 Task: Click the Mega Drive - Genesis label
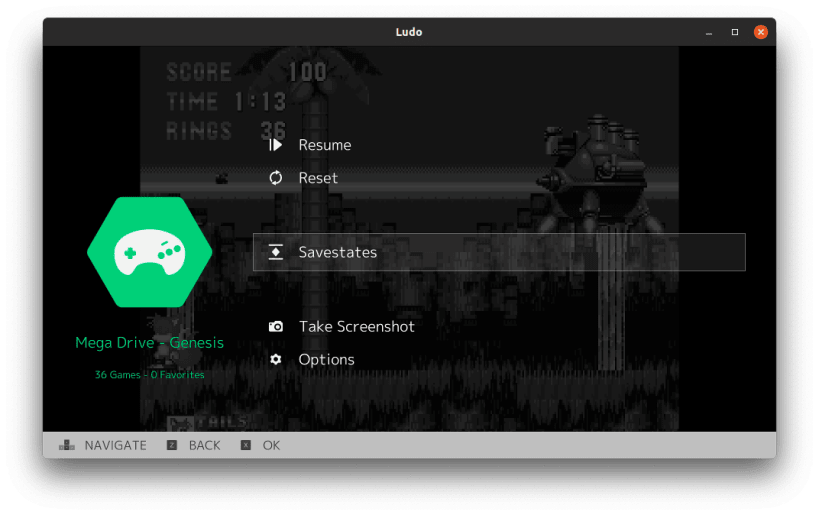click(x=149, y=343)
